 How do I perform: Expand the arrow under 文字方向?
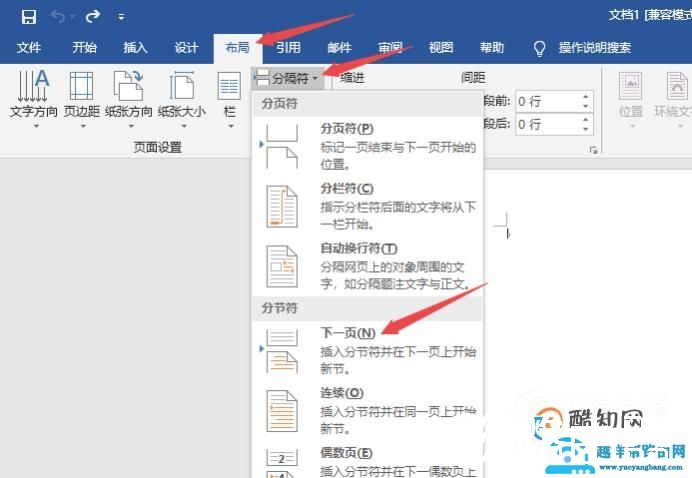click(x=37, y=127)
